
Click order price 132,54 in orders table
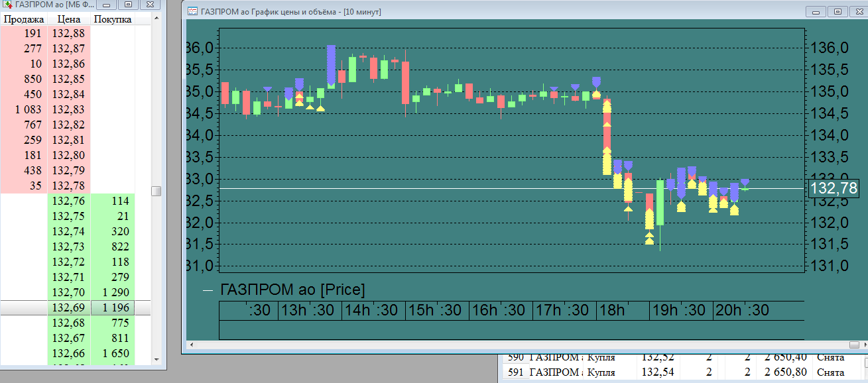pyautogui.click(x=657, y=372)
